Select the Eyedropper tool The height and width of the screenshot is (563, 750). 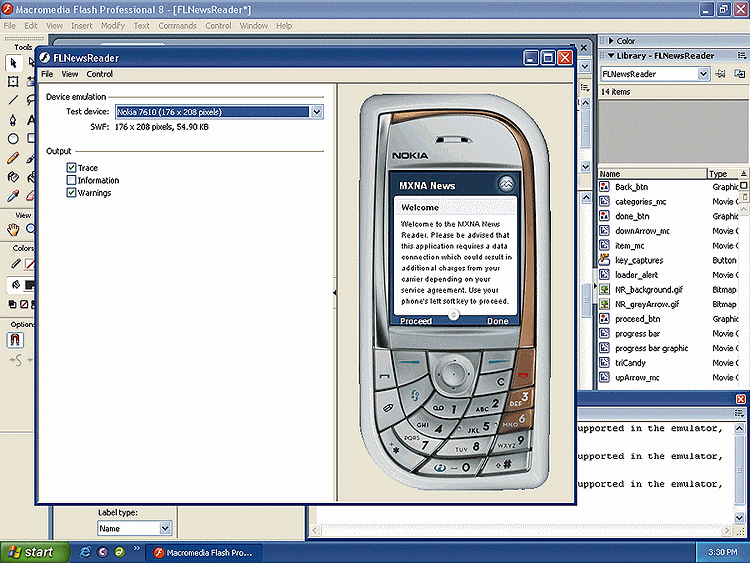click(x=13, y=196)
